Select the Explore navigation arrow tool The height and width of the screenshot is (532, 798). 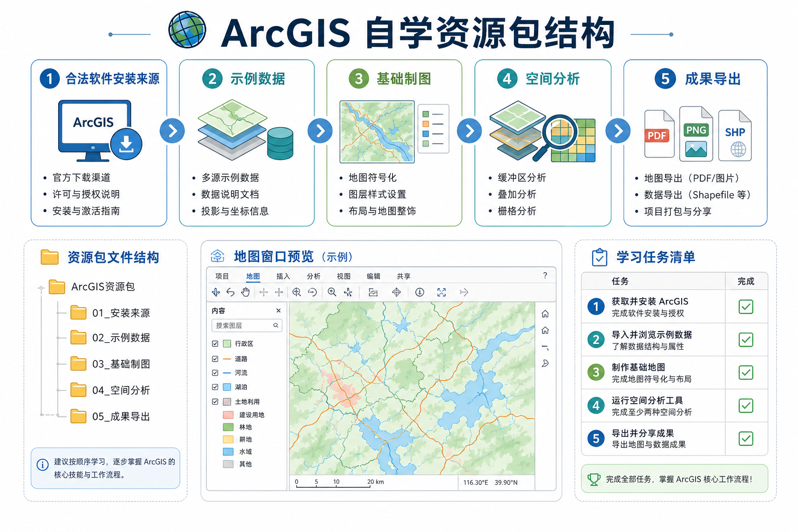[x=216, y=292]
